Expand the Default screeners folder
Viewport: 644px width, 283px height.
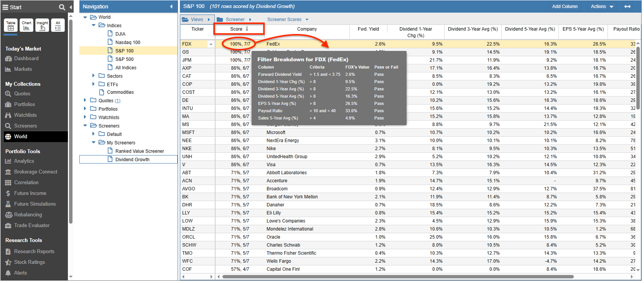point(94,134)
